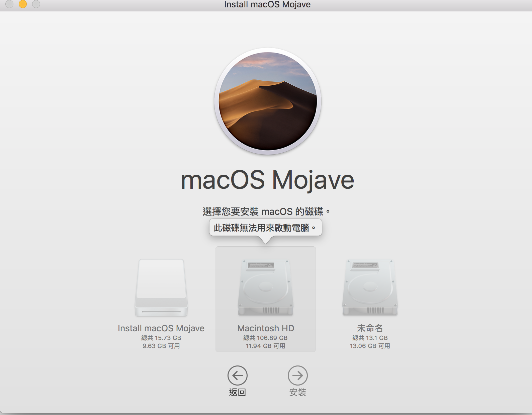Screen dimensions: 532x415
Task: Click the 選擇您要安裝 macOS 的磁碟 instruction text
Action: (266, 212)
